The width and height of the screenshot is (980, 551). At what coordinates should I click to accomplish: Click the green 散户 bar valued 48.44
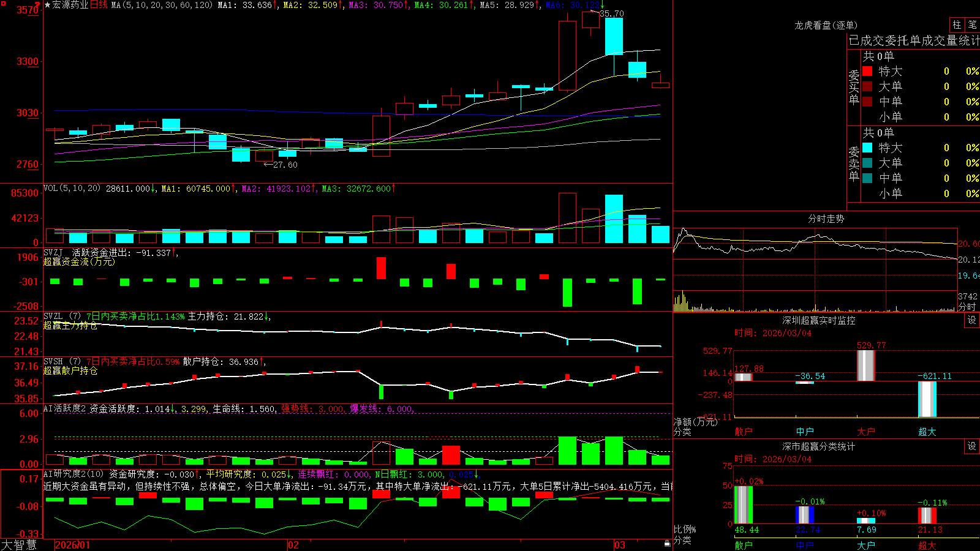(x=744, y=504)
